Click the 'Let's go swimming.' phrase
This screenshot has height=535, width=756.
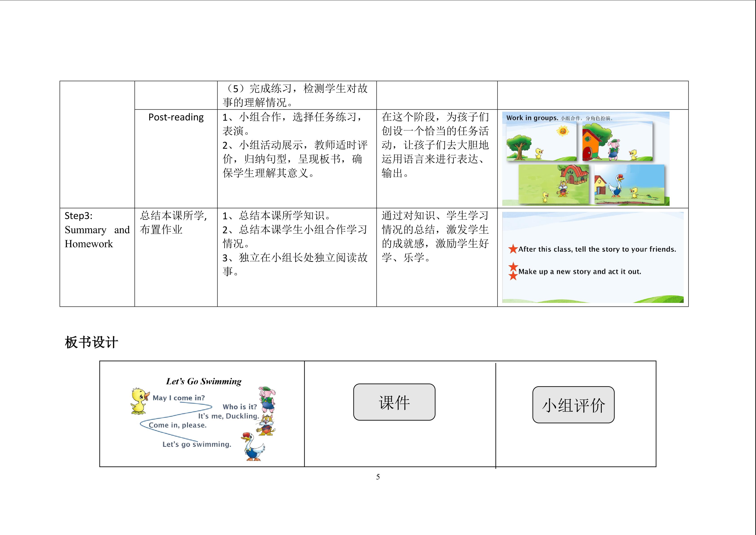[197, 444]
